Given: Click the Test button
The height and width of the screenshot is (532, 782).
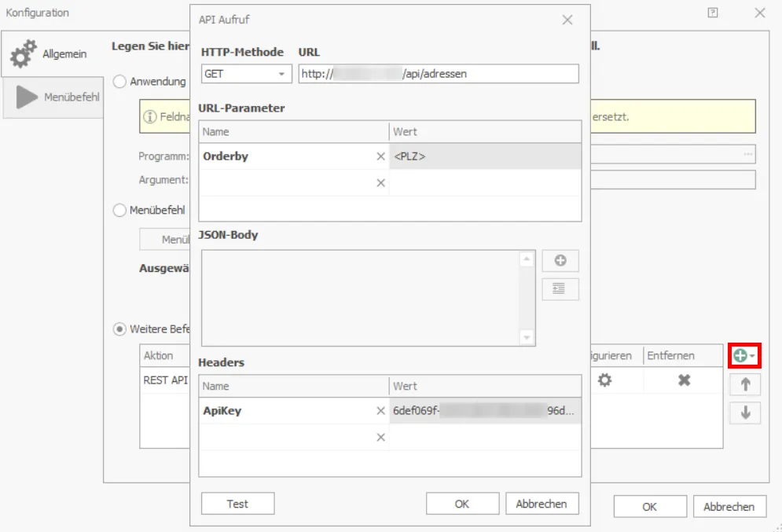Looking at the screenshot, I should (237, 504).
